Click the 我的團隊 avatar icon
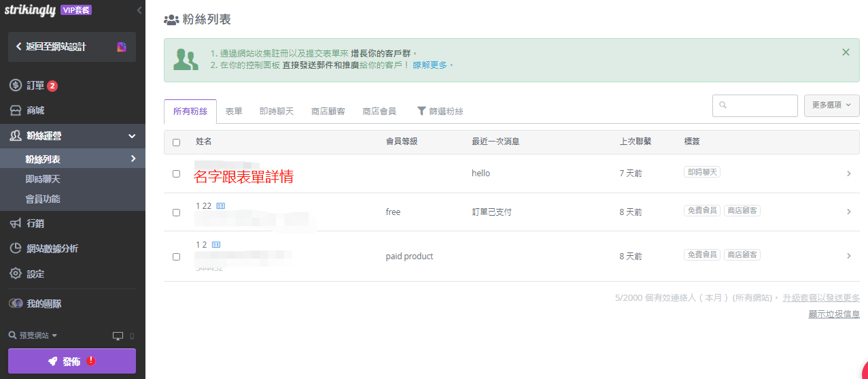 tap(16, 303)
